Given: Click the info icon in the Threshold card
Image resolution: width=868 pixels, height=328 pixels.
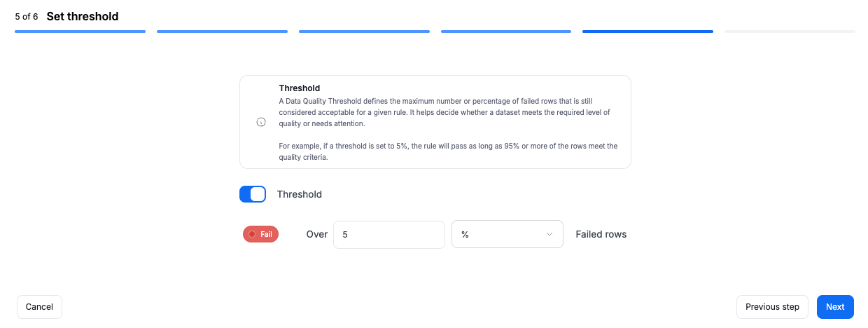Looking at the screenshot, I should (x=261, y=122).
